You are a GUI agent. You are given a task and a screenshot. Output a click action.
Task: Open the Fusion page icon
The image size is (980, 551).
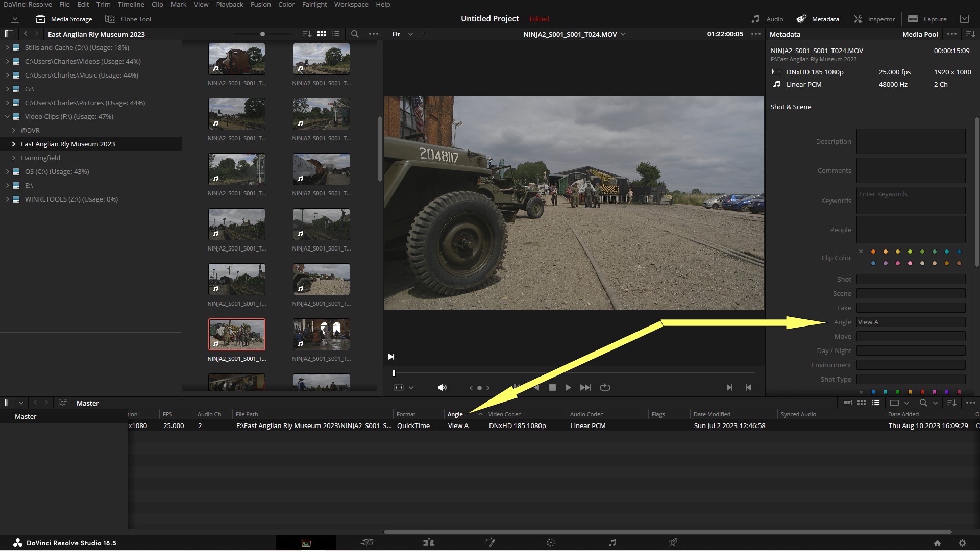pos(490,543)
